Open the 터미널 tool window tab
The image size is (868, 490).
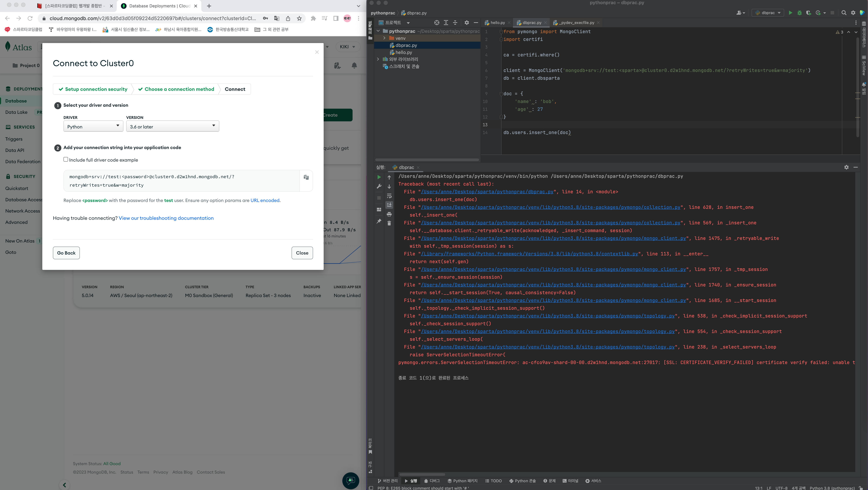pos(570,481)
